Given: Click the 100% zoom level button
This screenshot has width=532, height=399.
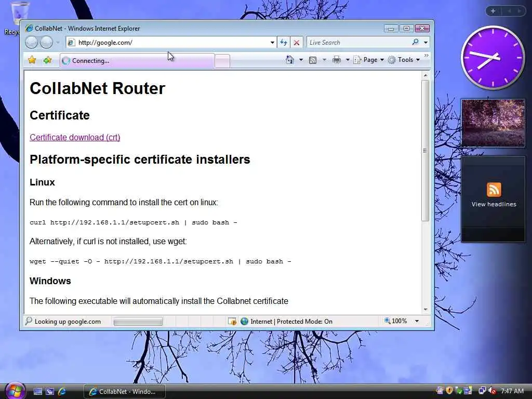Looking at the screenshot, I should pyautogui.click(x=395, y=321).
